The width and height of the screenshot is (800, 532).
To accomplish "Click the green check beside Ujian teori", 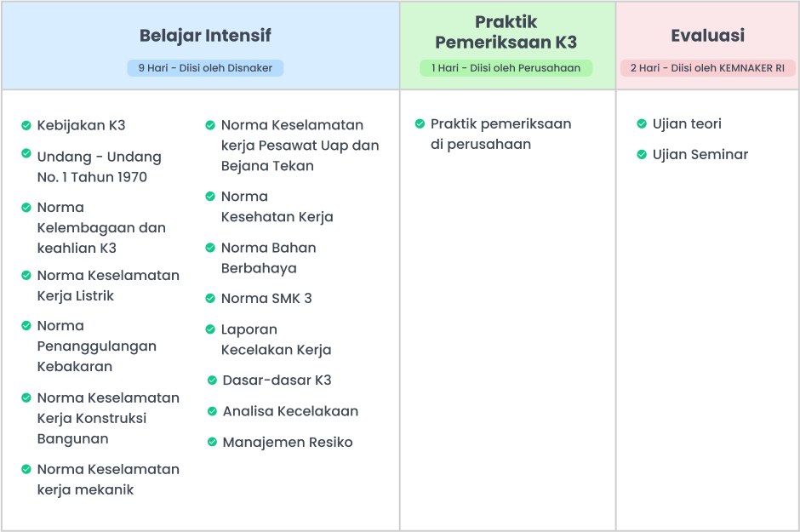I will 642,124.
